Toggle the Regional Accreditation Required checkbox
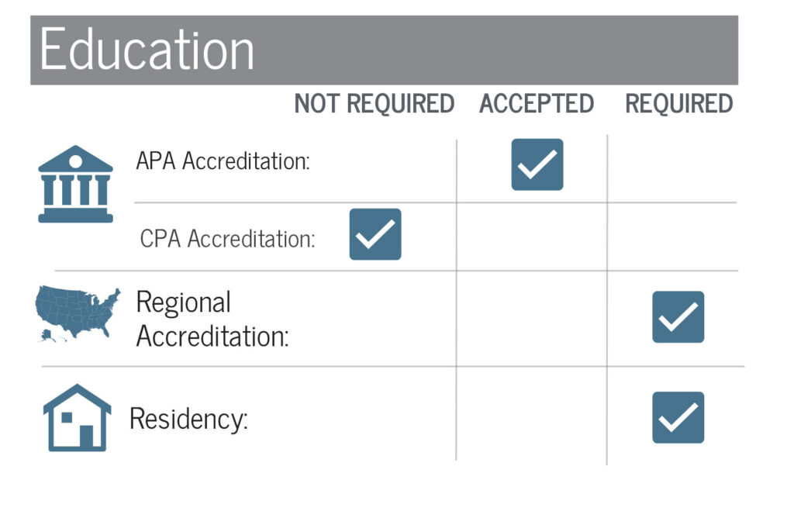The height and width of the screenshot is (532, 794). [x=678, y=317]
